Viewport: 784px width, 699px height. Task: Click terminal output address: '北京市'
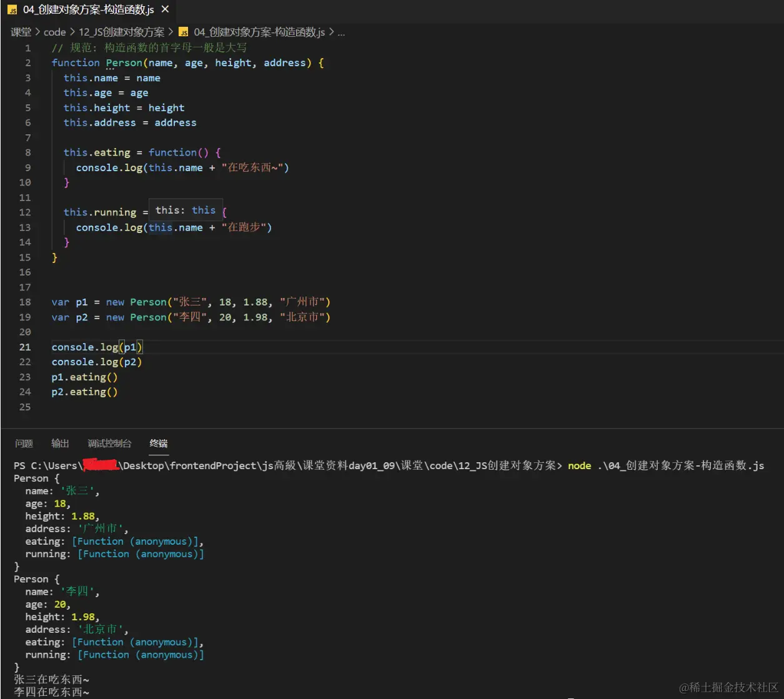pos(76,630)
